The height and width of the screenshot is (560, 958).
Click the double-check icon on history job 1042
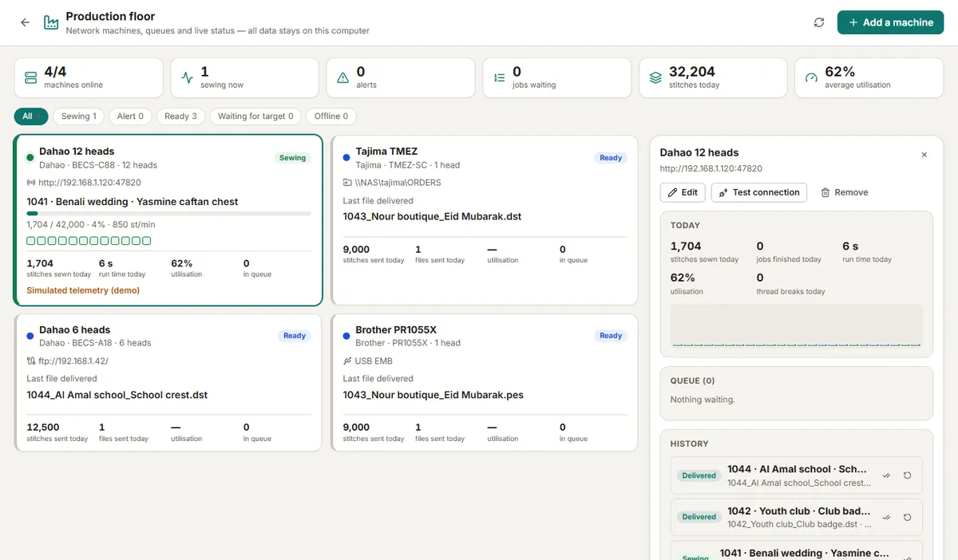tap(886, 517)
